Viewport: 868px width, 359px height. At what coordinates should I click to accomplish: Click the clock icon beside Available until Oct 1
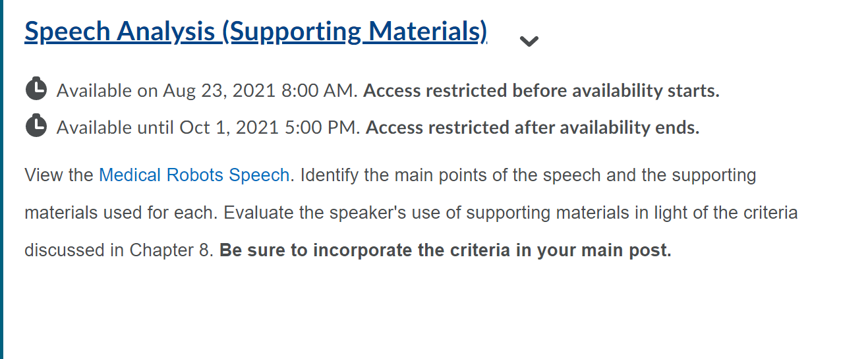[x=36, y=125]
